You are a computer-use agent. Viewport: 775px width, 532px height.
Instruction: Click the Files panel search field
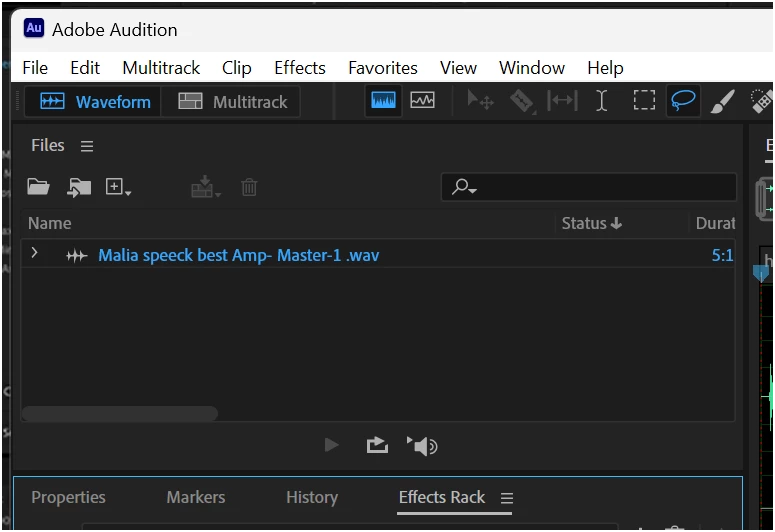pyautogui.click(x=589, y=187)
